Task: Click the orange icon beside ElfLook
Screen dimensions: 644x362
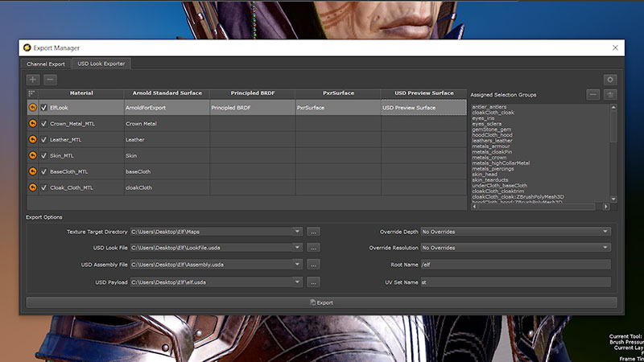Action: pyautogui.click(x=33, y=107)
